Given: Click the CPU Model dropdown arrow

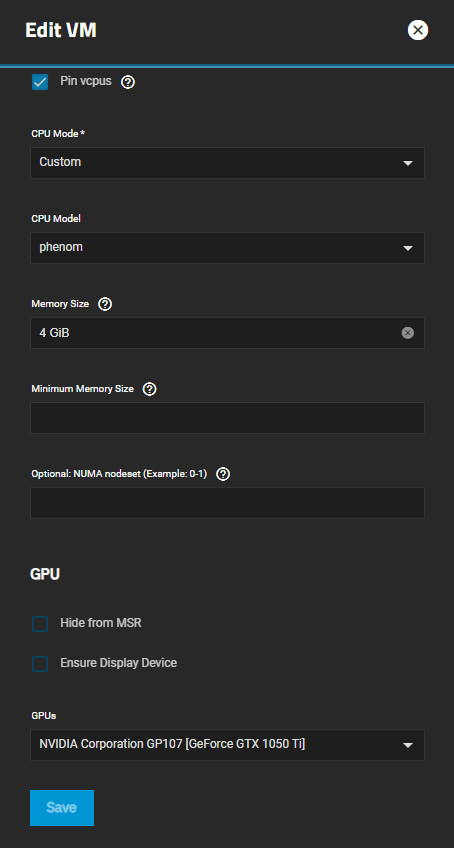Looking at the screenshot, I should [407, 248].
